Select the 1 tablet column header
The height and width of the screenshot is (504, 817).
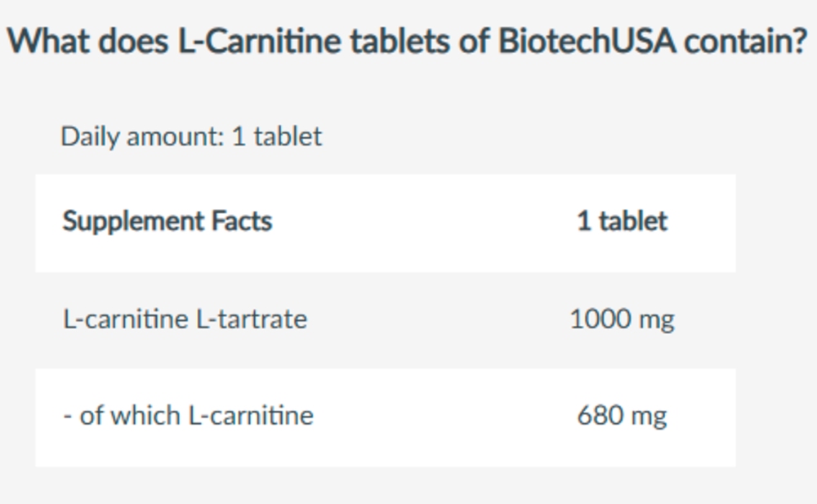[622, 221]
